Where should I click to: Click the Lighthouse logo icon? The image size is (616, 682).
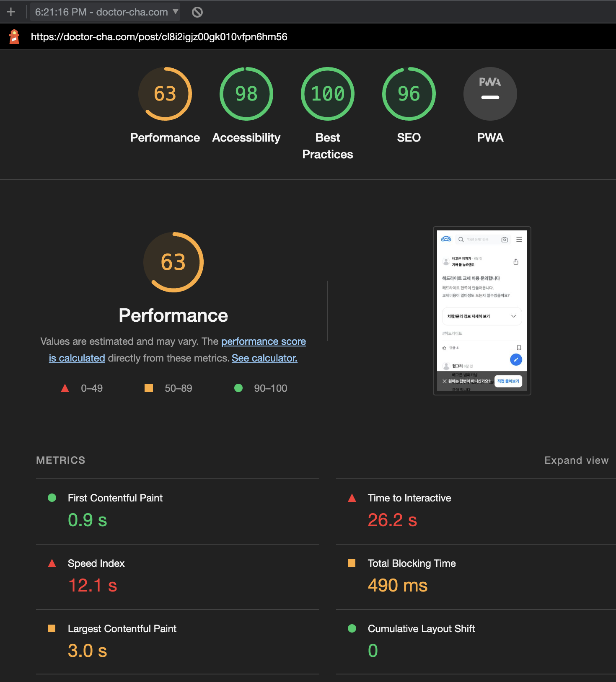15,37
